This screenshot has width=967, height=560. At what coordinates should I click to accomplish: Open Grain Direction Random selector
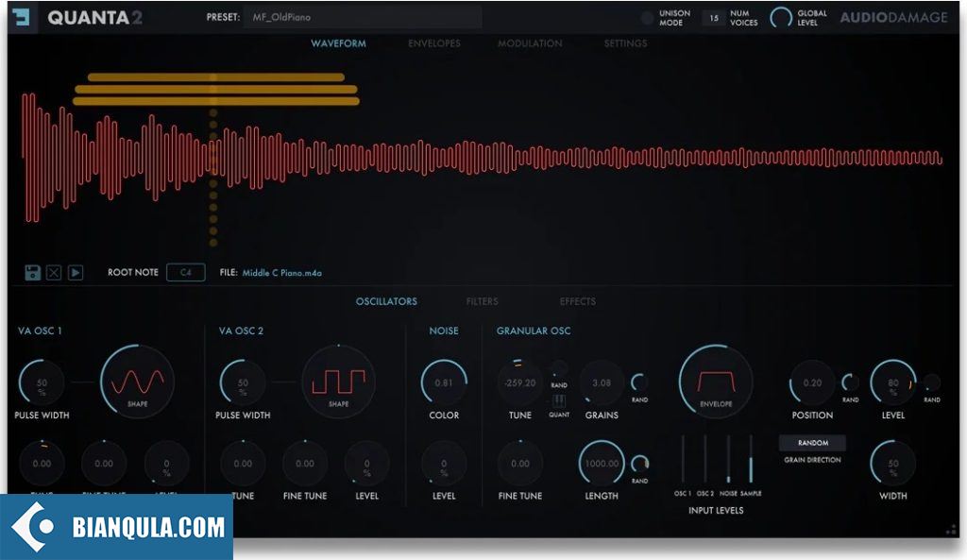pos(813,443)
